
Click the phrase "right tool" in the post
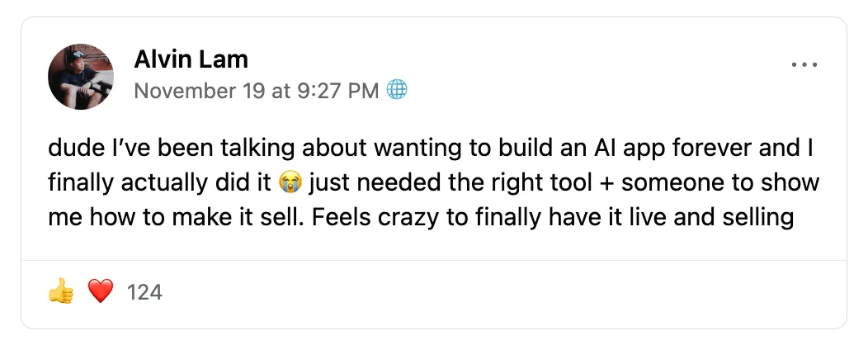pyautogui.click(x=486, y=182)
